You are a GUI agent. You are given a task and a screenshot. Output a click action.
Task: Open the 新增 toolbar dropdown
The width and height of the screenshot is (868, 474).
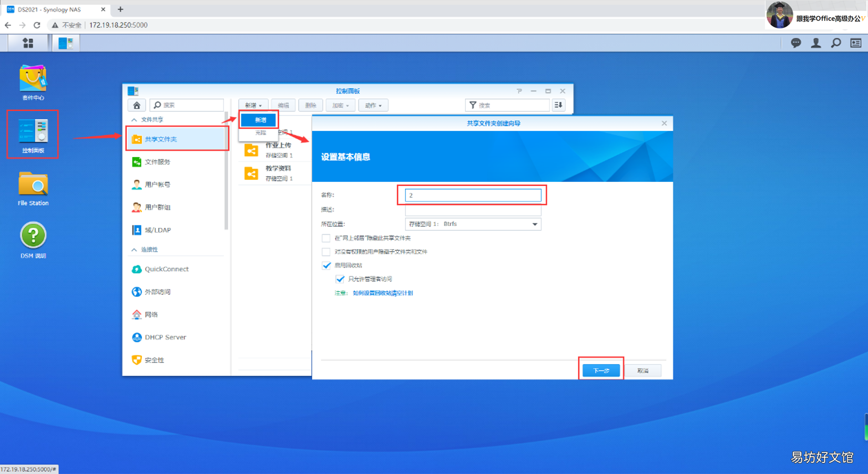253,105
